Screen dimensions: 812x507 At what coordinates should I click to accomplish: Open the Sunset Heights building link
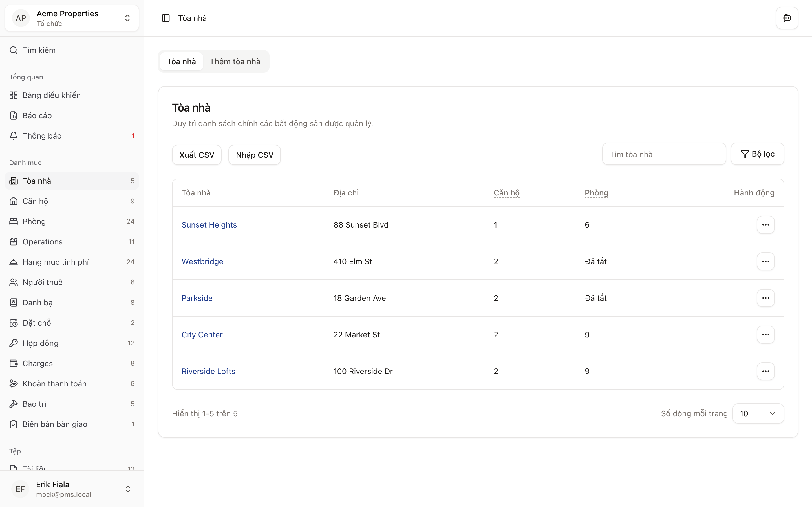pos(209,225)
